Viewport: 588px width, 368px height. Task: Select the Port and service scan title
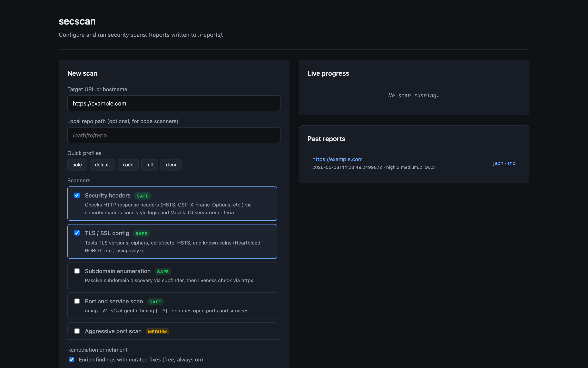pos(114,301)
